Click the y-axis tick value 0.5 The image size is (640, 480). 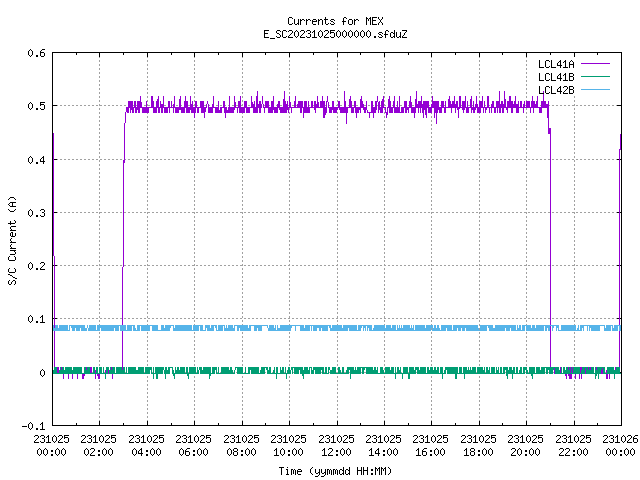pos(37,106)
